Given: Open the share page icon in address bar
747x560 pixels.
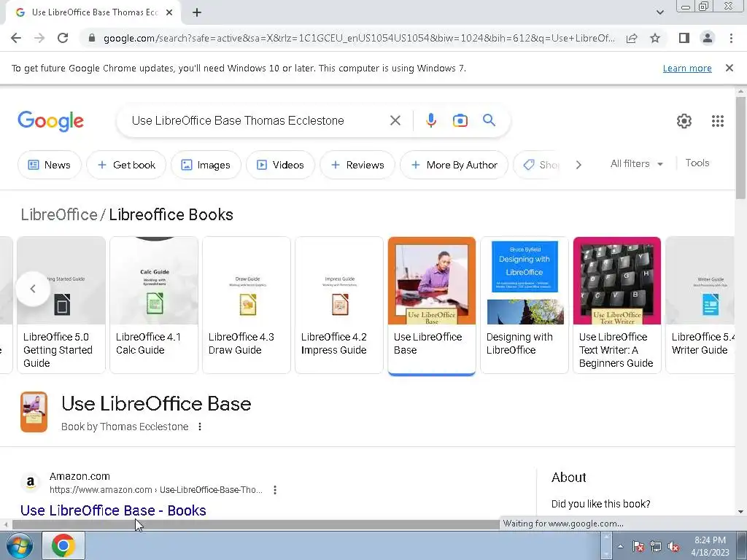Looking at the screenshot, I should [632, 38].
